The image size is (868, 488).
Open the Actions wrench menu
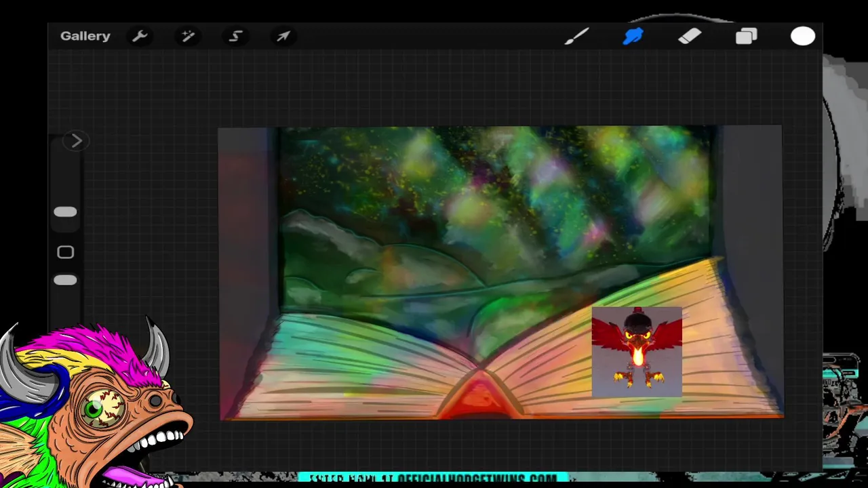pyautogui.click(x=140, y=36)
